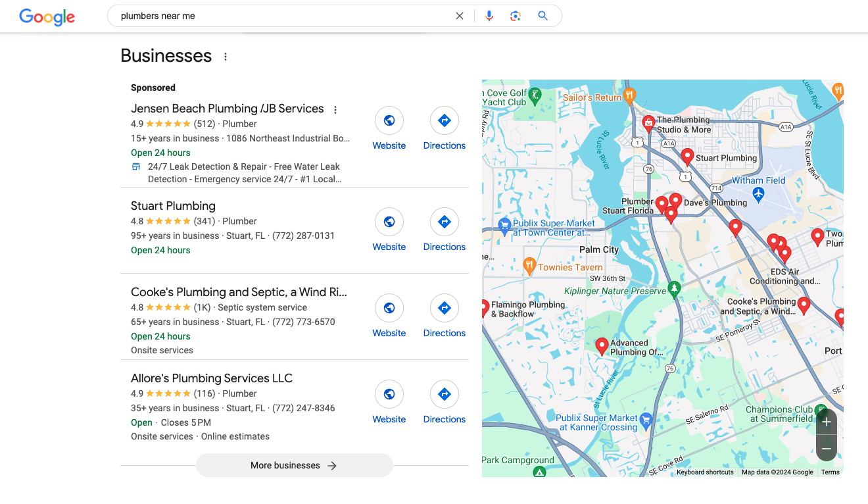Click the (772) 773-6570 phone number
868x504 pixels.
point(303,322)
